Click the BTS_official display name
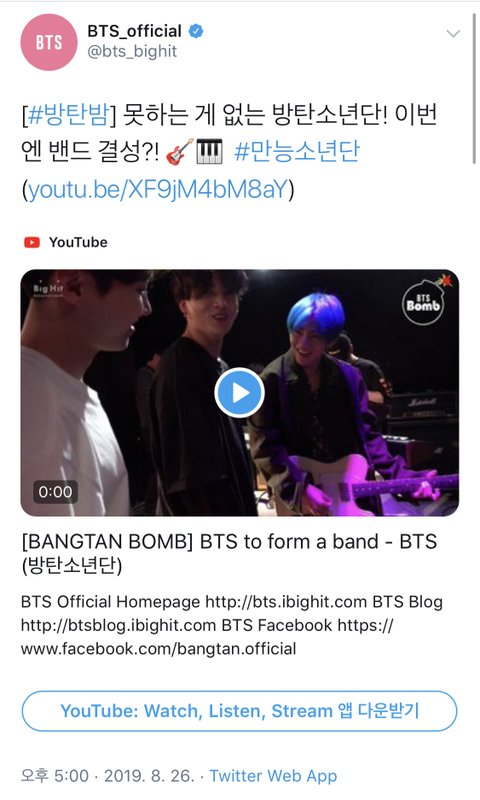 tap(134, 31)
